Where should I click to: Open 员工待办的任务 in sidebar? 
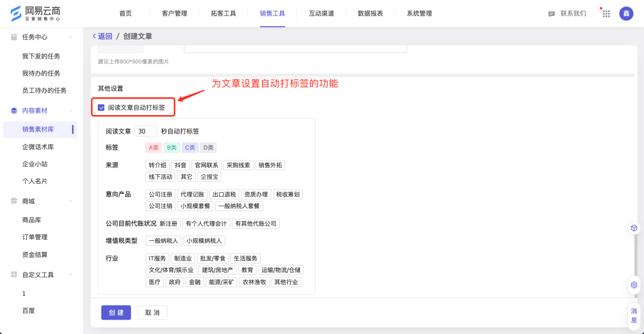tap(44, 91)
